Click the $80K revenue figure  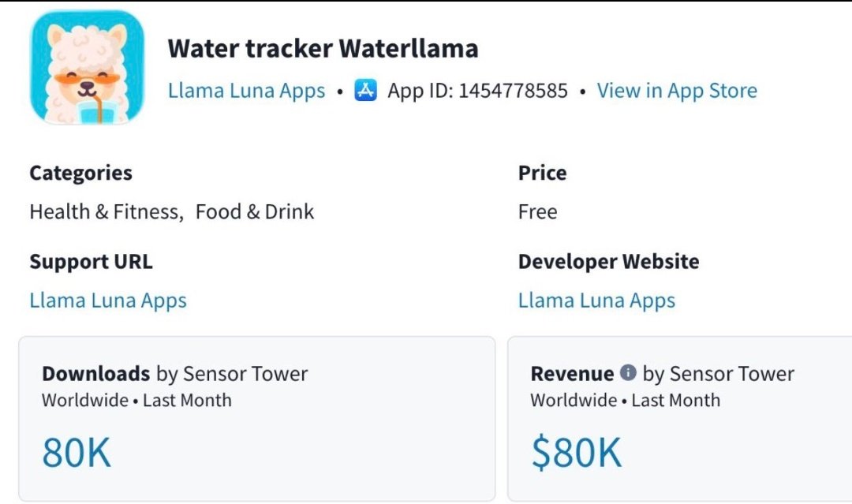576,453
